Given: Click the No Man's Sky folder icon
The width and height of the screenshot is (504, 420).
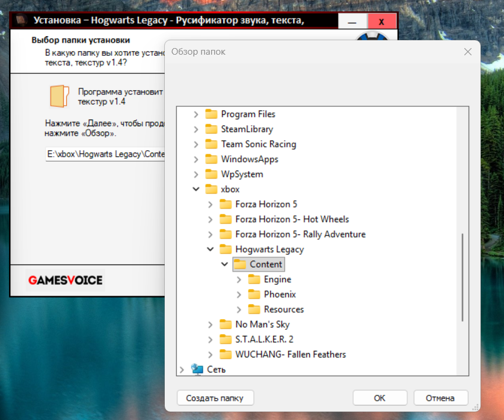Looking at the screenshot, I should coord(225,324).
